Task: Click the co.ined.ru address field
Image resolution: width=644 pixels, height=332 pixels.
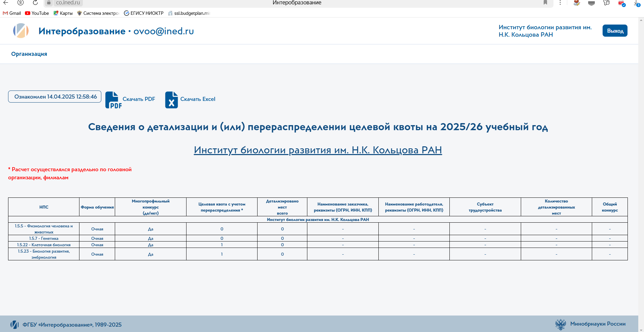Action: 68,3
